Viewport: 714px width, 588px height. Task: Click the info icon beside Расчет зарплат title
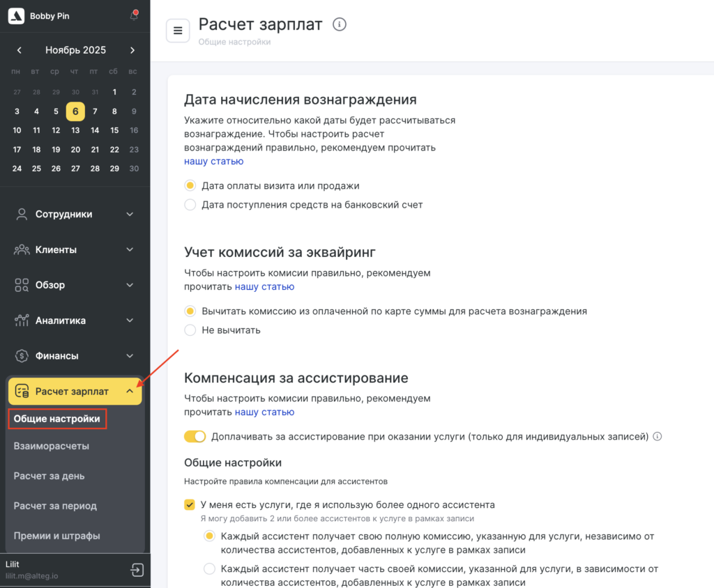tap(340, 24)
